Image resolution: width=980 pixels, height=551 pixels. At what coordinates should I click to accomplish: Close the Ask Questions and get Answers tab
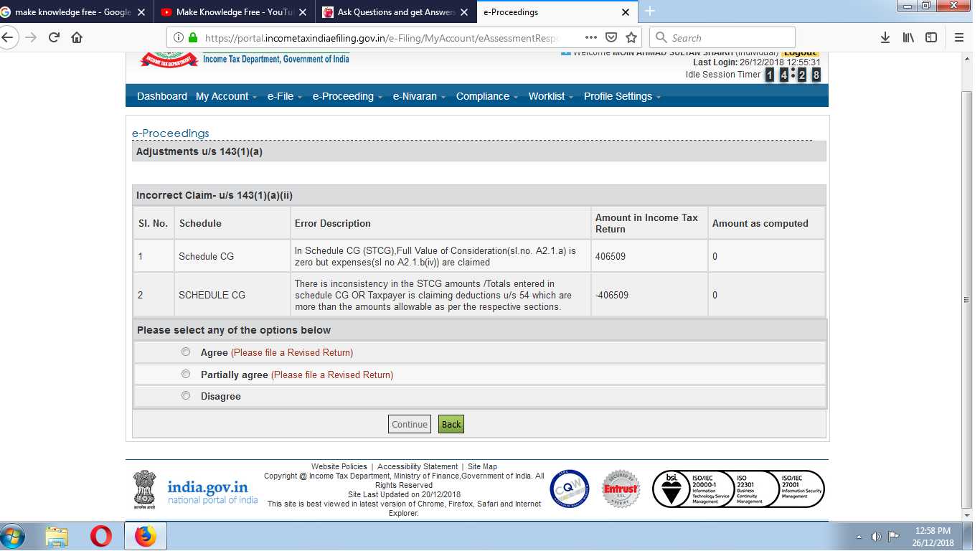463,12
